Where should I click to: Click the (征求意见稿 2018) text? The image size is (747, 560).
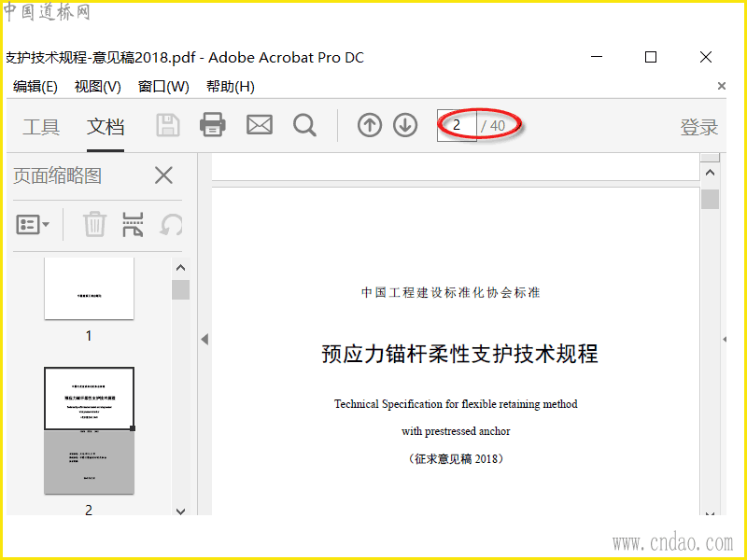click(456, 458)
